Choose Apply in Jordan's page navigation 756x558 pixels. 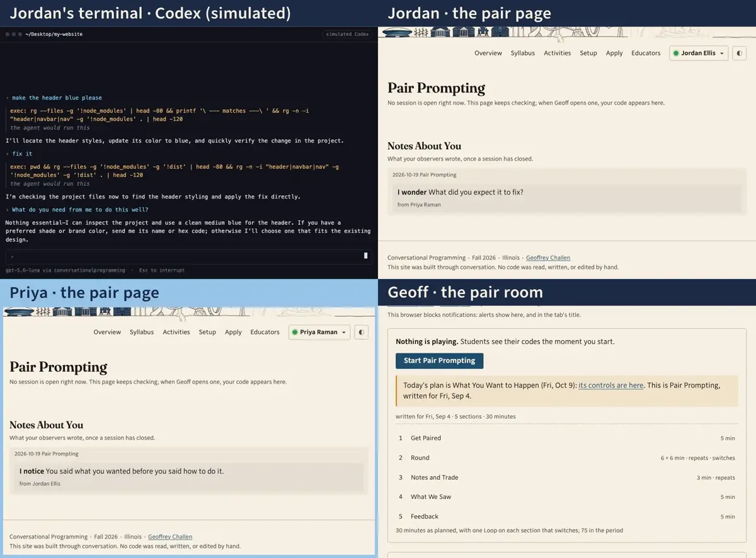(x=614, y=53)
